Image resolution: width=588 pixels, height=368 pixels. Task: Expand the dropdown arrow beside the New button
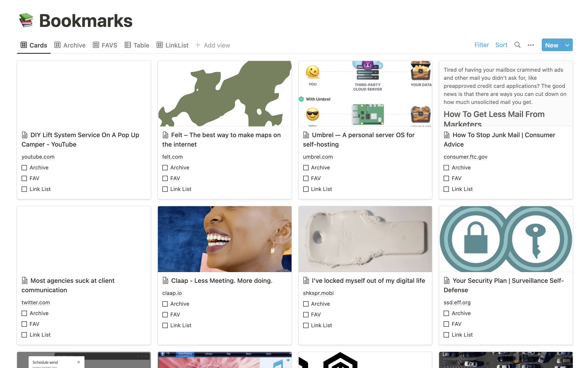click(x=567, y=45)
